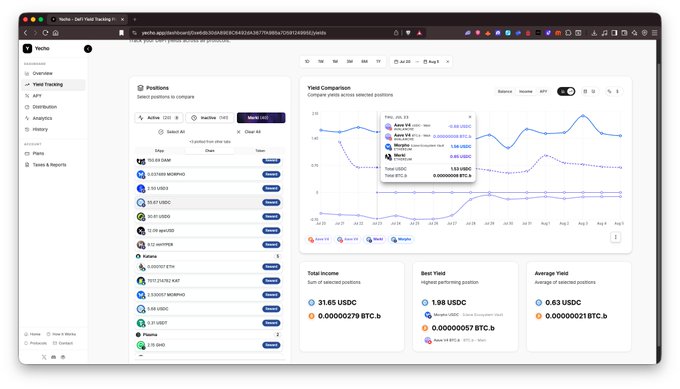
Task: Click the Yecho logo icon
Action: click(x=27, y=49)
